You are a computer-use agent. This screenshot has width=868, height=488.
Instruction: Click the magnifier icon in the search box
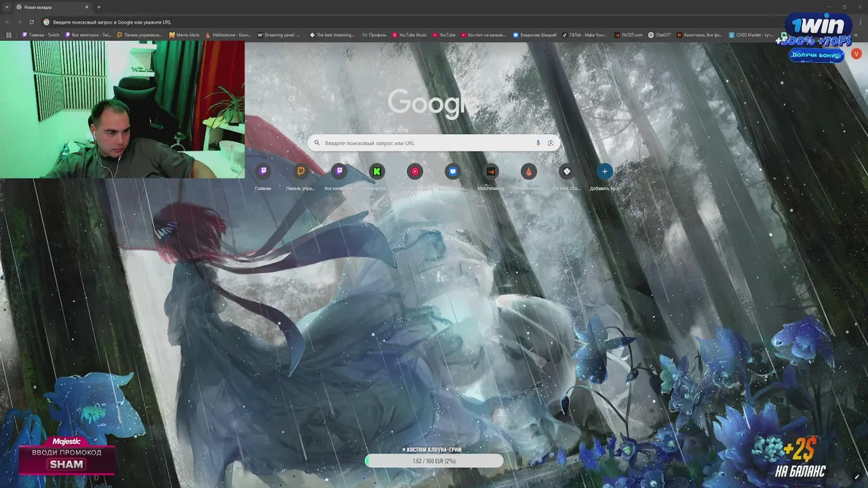pos(317,143)
